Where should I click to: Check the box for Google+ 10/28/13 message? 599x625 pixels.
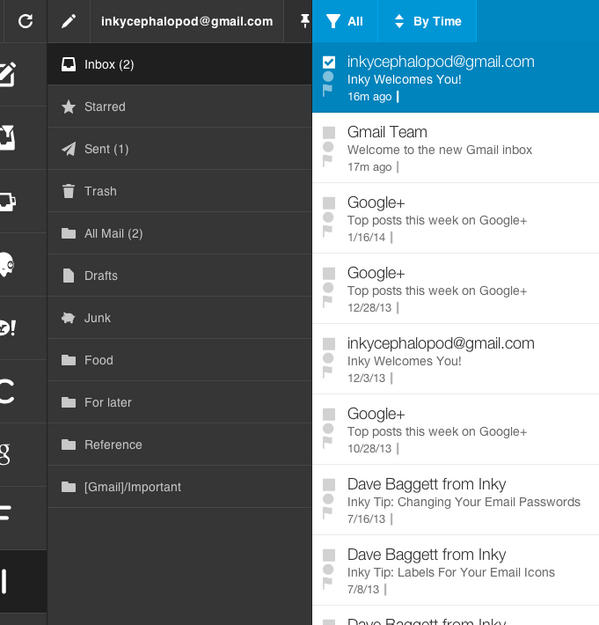(329, 414)
